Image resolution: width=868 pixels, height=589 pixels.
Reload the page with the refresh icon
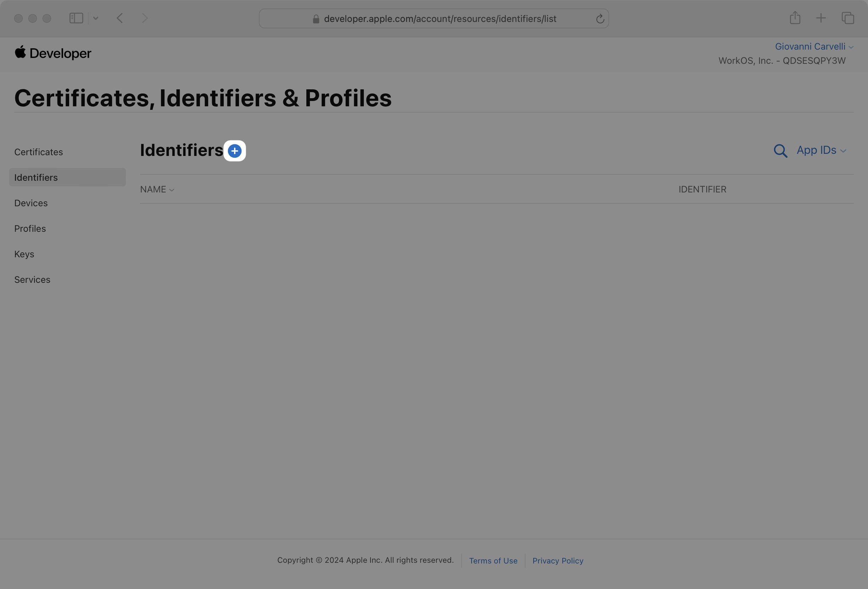tap(600, 19)
